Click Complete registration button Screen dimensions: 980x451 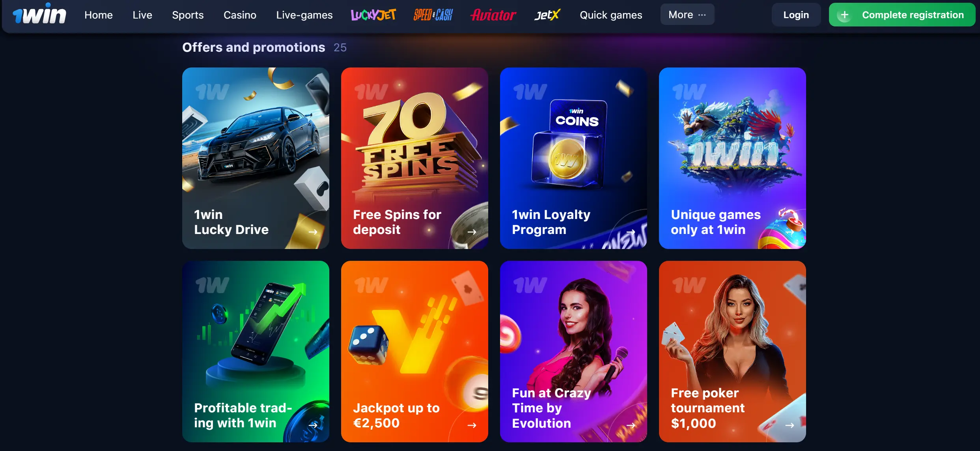click(902, 15)
